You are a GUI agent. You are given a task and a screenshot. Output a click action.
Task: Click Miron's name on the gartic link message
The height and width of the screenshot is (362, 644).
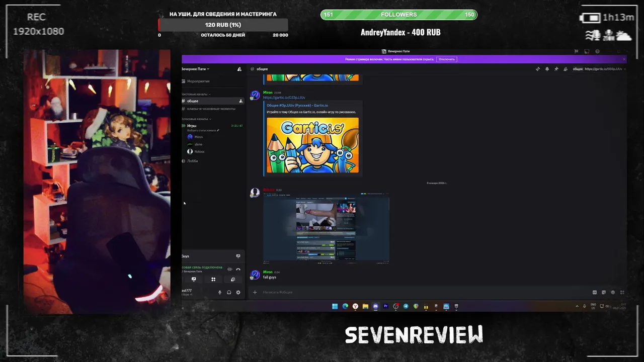pos(268,93)
